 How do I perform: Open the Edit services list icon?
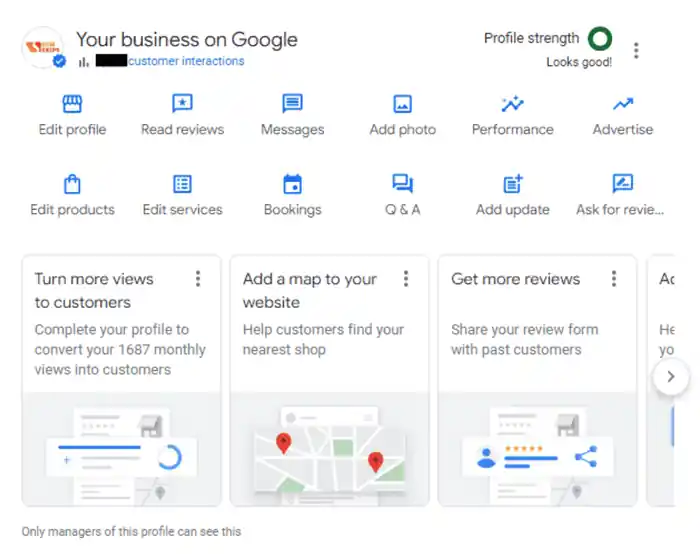(182, 184)
